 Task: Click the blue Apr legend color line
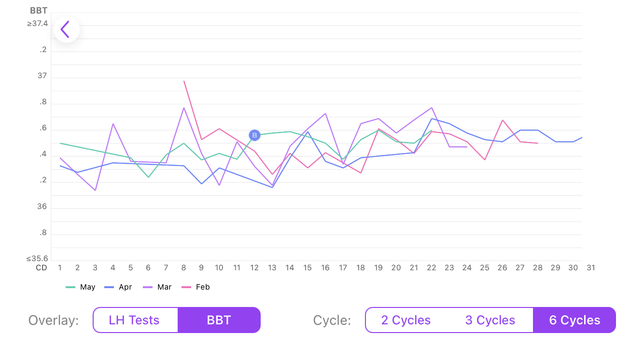coord(109,287)
